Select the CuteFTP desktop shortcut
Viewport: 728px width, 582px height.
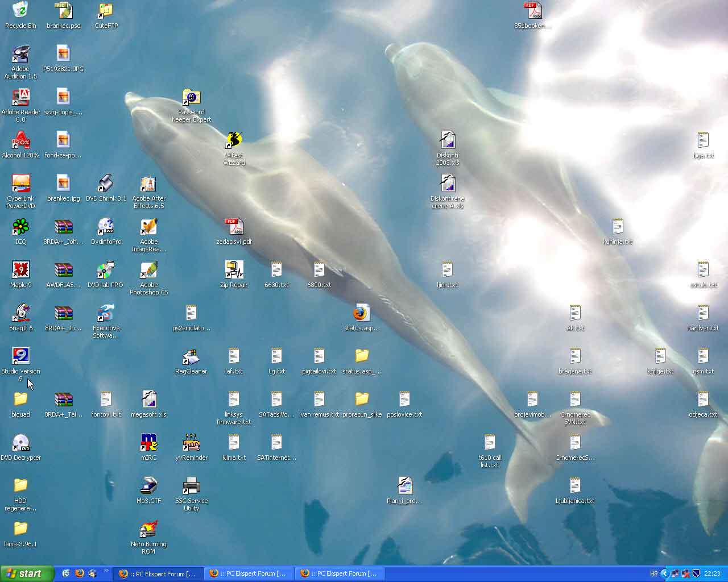[106, 10]
